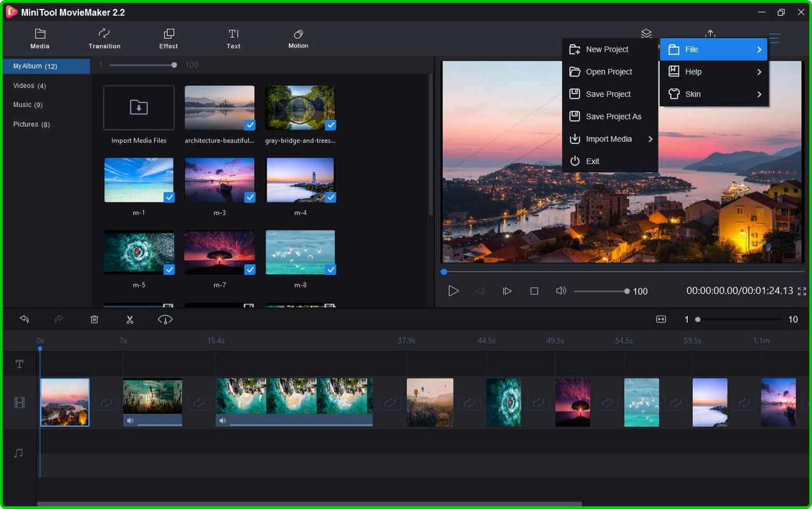812x509 pixels.
Task: Step to the next frame
Action: 507,291
